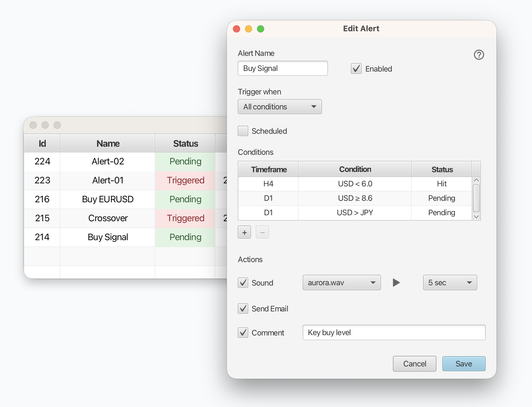Remove condition with the minus button
The width and height of the screenshot is (532, 407).
(x=262, y=232)
